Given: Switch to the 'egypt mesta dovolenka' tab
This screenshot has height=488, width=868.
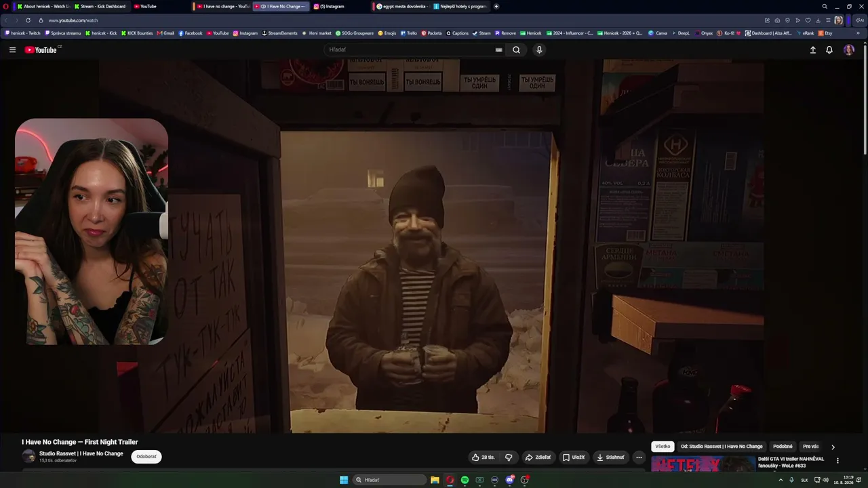Looking at the screenshot, I should 402,6.
